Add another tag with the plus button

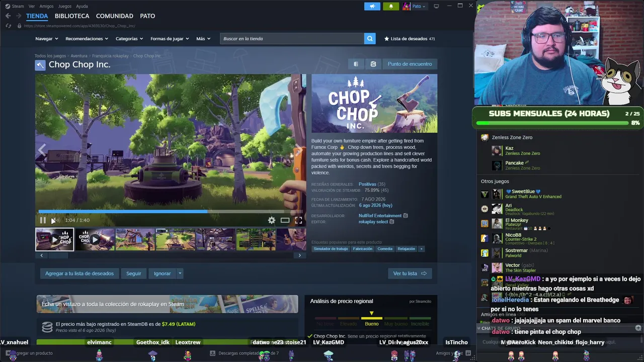coord(421,249)
